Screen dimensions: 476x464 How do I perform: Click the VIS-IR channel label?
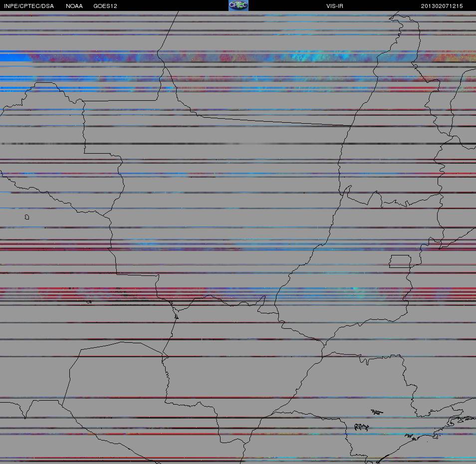pyautogui.click(x=334, y=6)
